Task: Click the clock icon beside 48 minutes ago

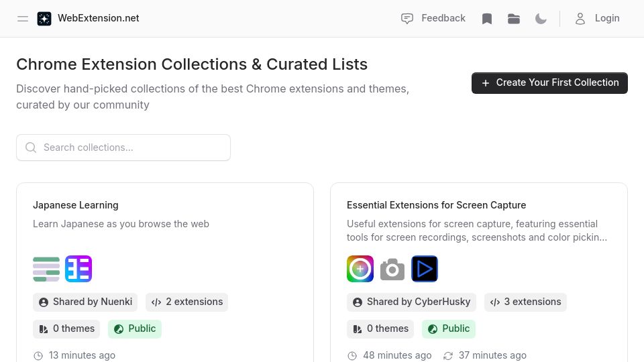Action: pos(352,356)
